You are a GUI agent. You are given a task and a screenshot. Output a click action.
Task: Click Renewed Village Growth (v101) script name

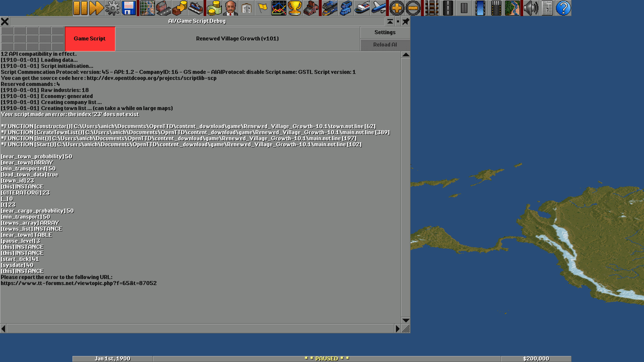237,39
